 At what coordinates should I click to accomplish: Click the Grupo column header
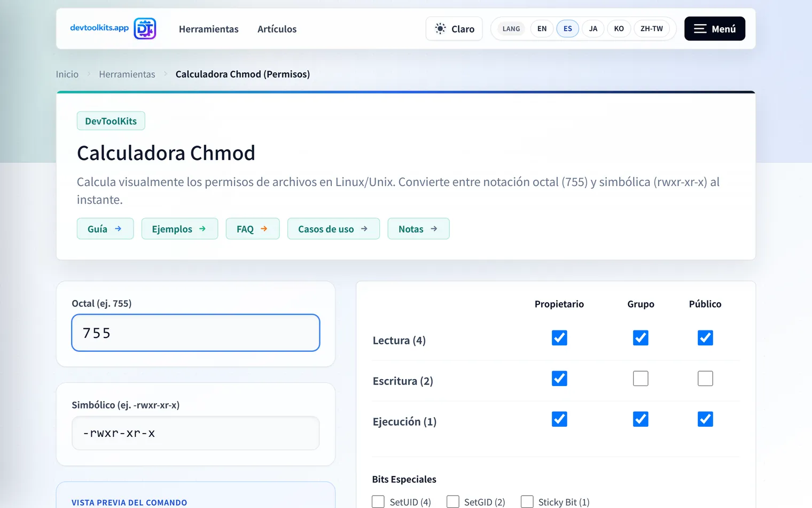tap(641, 304)
